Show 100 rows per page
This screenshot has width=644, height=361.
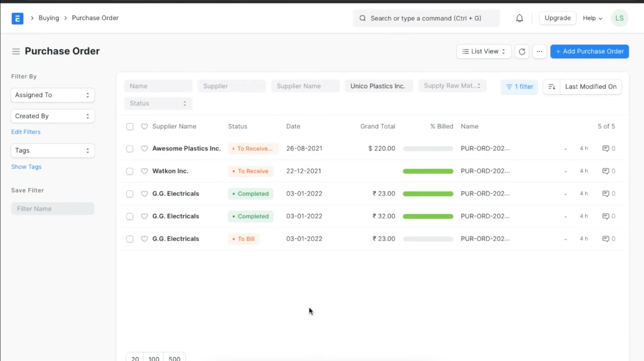click(154, 358)
